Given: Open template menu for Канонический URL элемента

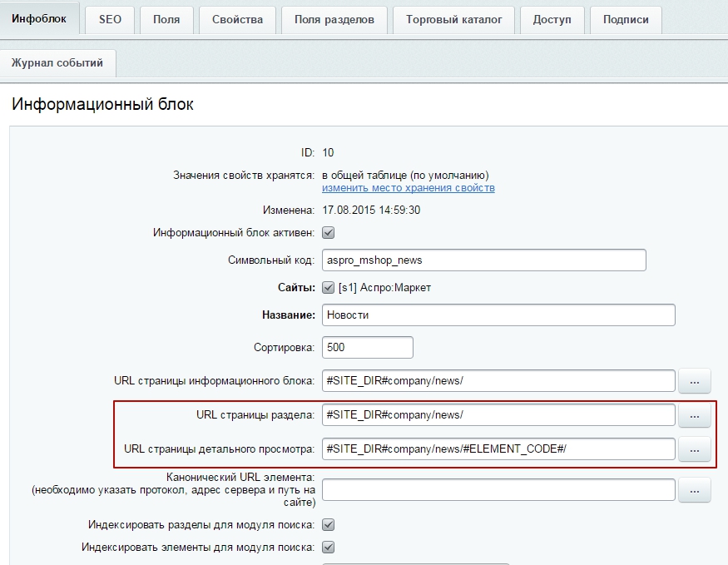Looking at the screenshot, I should (695, 490).
